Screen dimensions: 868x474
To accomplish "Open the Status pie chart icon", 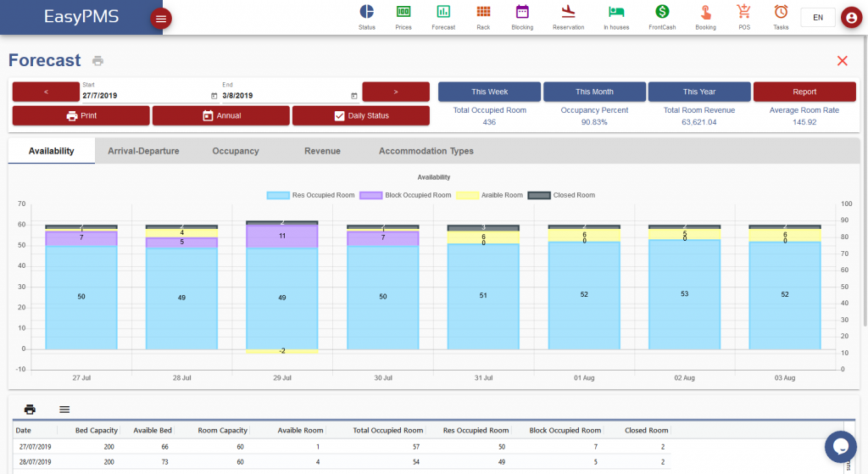I will (366, 12).
